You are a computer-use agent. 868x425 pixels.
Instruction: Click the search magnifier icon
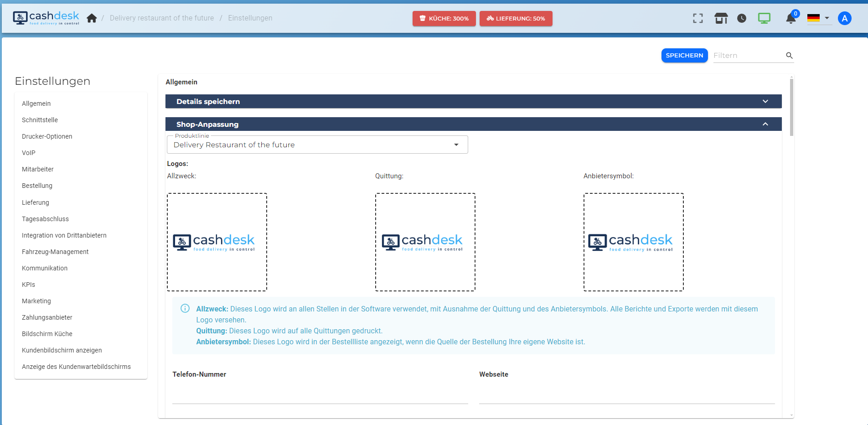tap(790, 56)
